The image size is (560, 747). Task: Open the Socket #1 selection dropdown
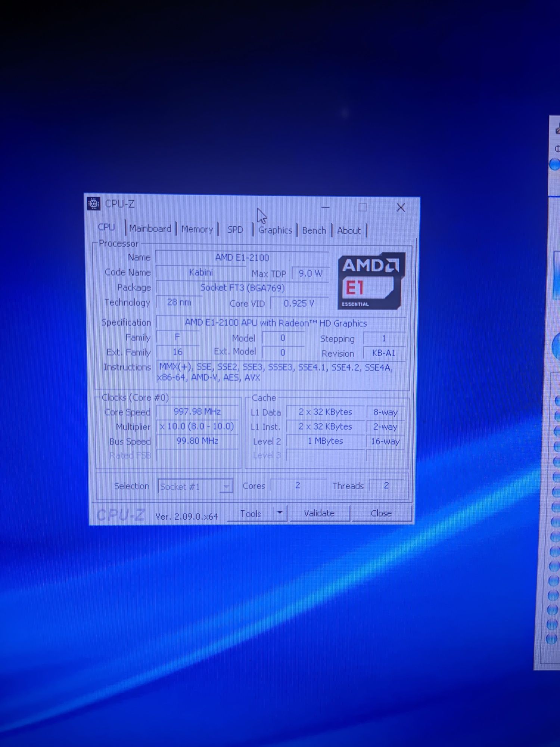[195, 486]
